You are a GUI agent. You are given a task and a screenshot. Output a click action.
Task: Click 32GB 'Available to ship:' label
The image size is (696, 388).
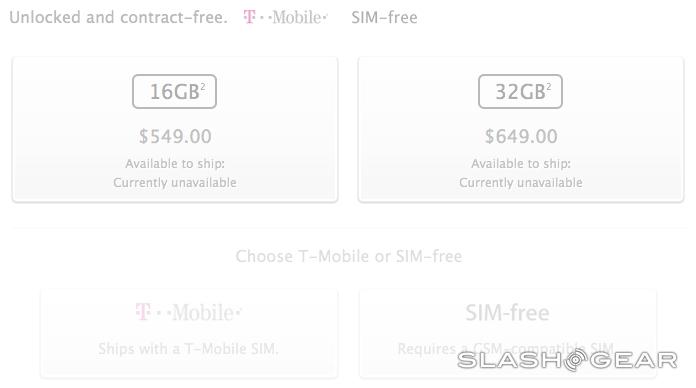coord(521,163)
